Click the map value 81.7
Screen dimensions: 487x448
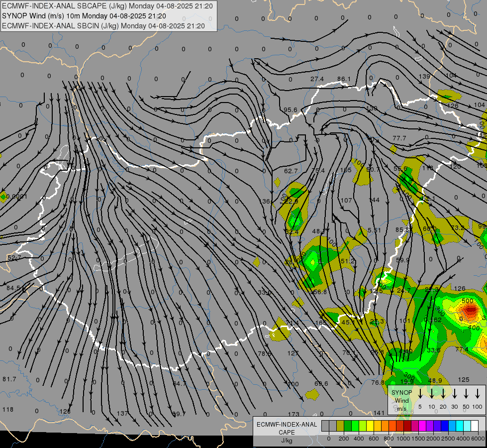(9, 379)
